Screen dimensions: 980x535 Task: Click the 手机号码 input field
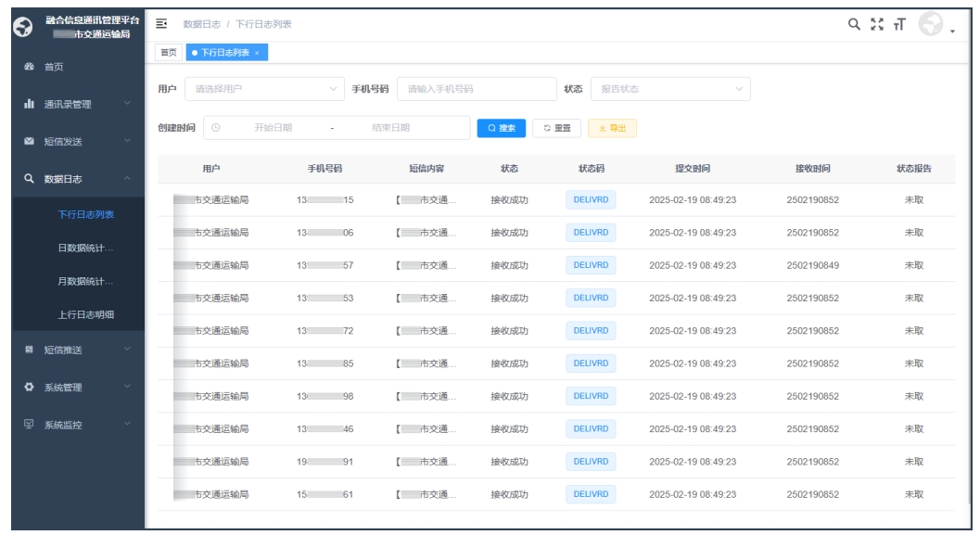pos(477,89)
